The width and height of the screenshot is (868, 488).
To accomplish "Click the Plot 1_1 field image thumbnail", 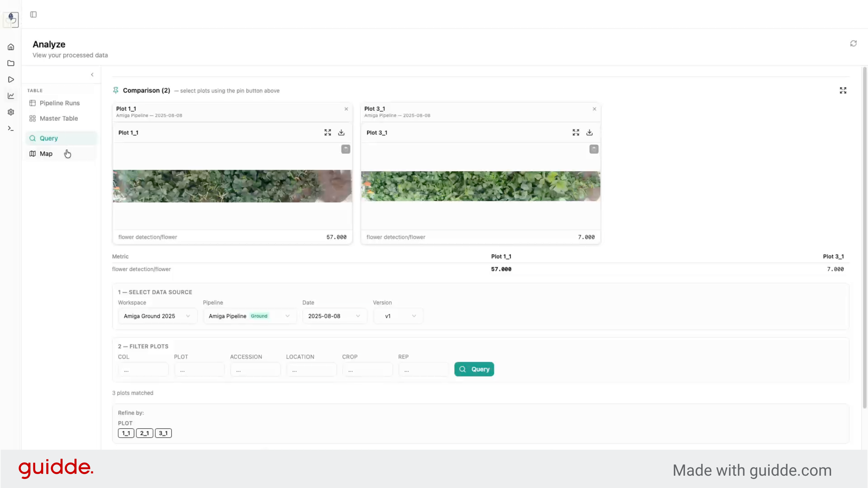I will pyautogui.click(x=232, y=186).
